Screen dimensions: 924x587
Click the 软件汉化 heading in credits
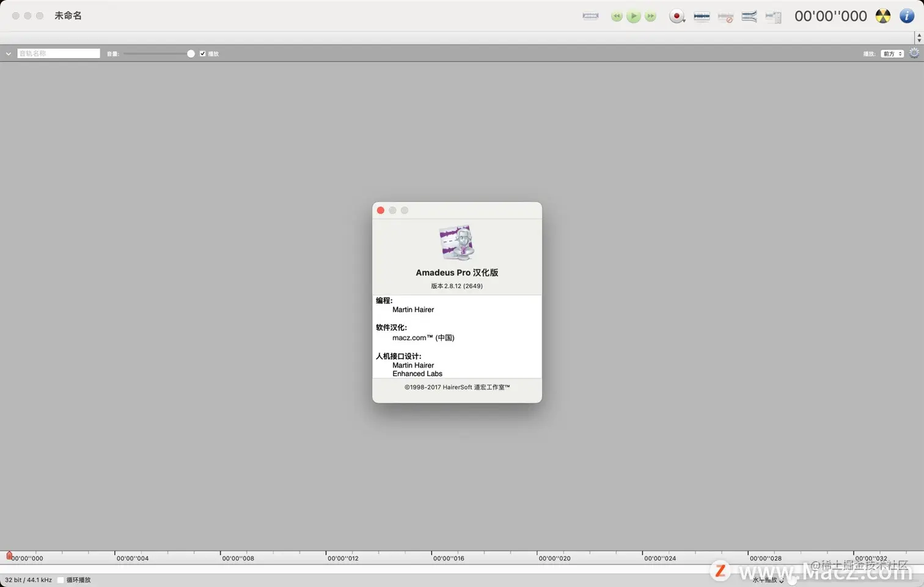tap(391, 328)
